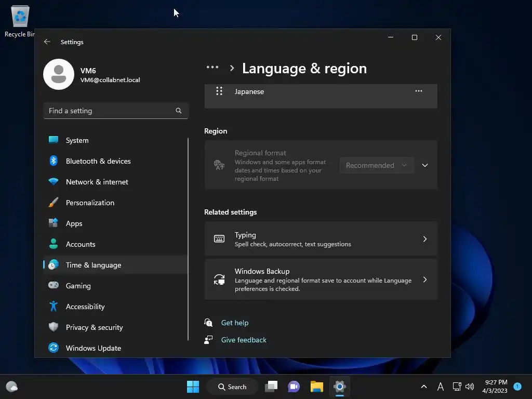
Task: Open Bluetooth & devices category
Action: 115,161
